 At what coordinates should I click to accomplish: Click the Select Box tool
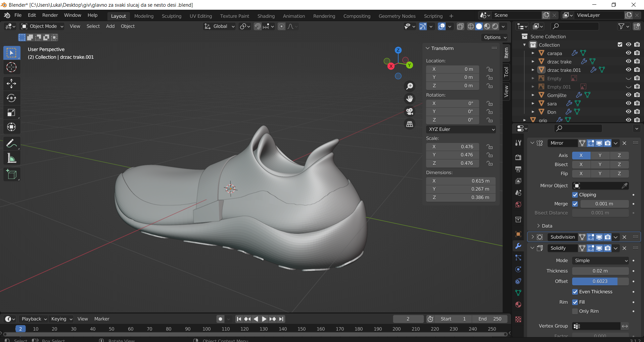(12, 53)
